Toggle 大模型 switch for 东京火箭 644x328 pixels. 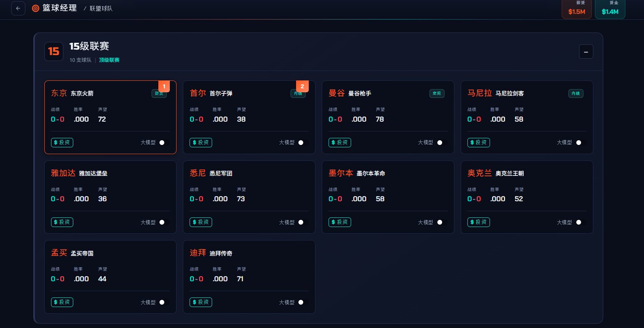click(x=164, y=143)
